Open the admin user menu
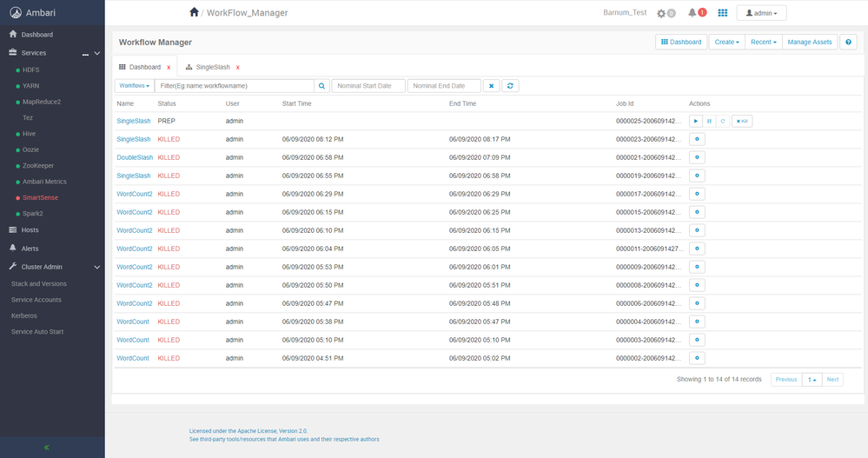The height and width of the screenshot is (458, 868). point(761,13)
